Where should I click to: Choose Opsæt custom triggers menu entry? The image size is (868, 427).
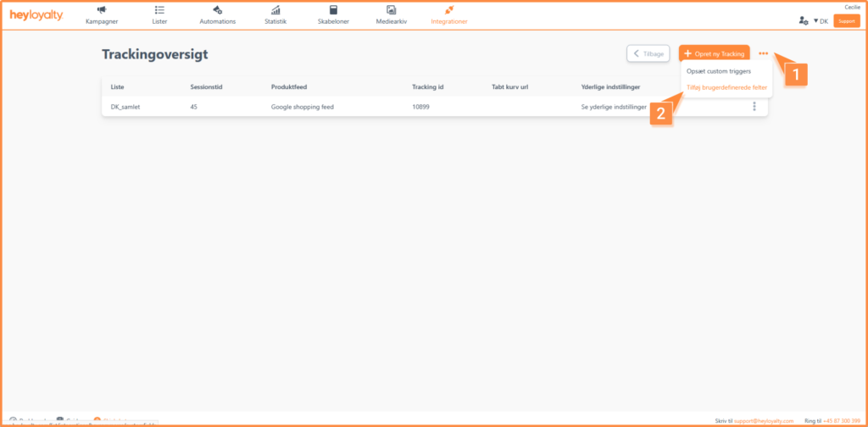718,71
